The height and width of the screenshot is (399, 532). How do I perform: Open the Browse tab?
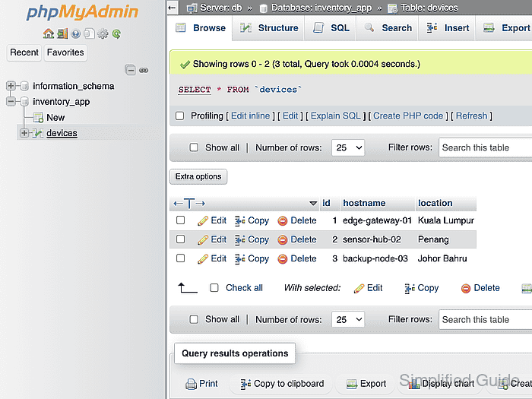point(200,28)
